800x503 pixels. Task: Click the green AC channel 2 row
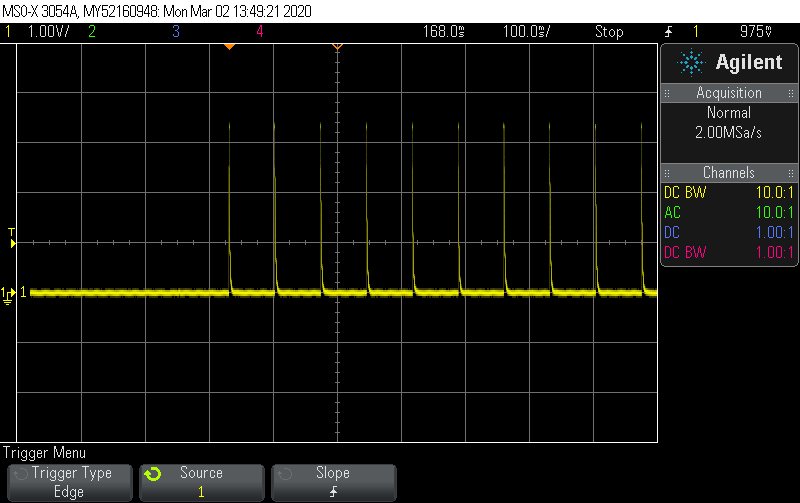click(x=729, y=213)
